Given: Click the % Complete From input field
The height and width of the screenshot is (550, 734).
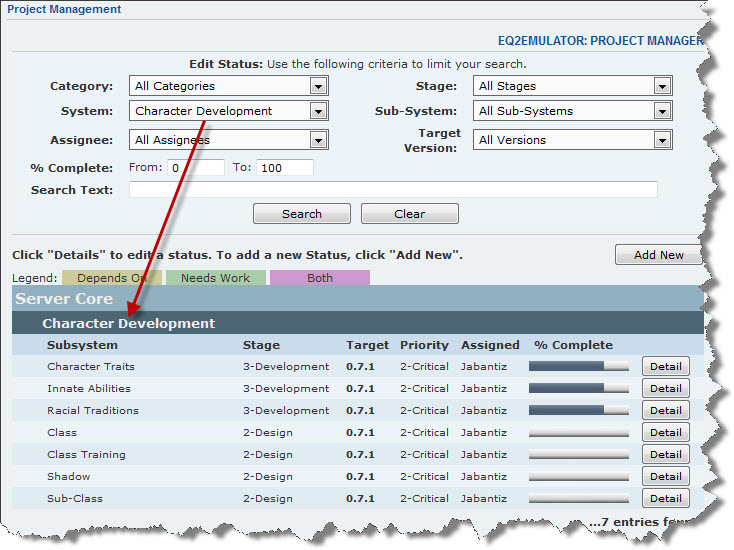Looking at the screenshot, I should (x=195, y=168).
